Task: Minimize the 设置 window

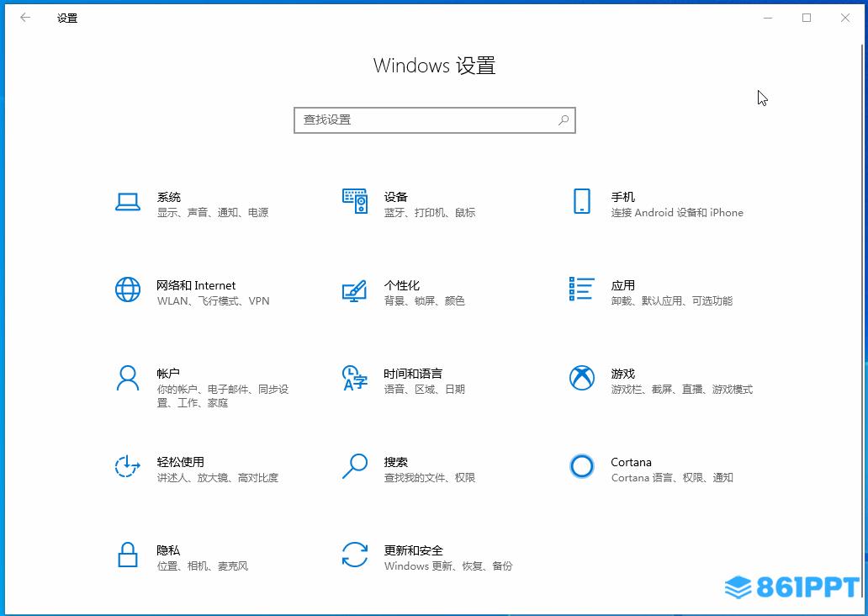Action: (768, 18)
